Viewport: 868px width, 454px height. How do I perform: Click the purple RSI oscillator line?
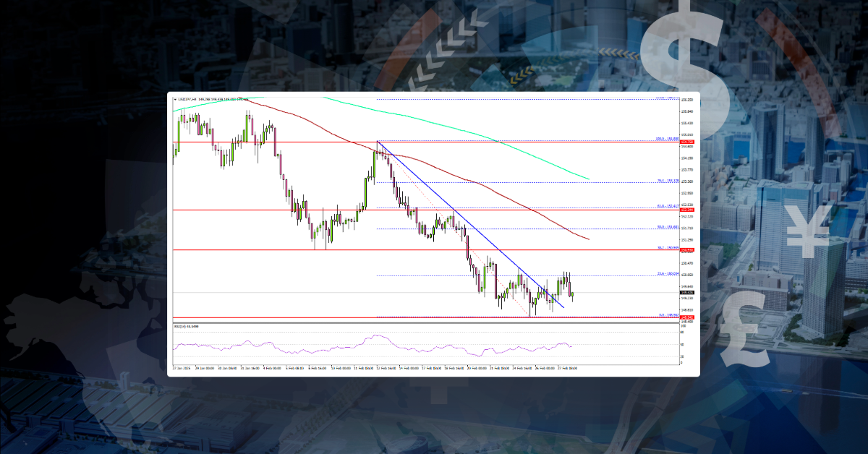pos(376,336)
